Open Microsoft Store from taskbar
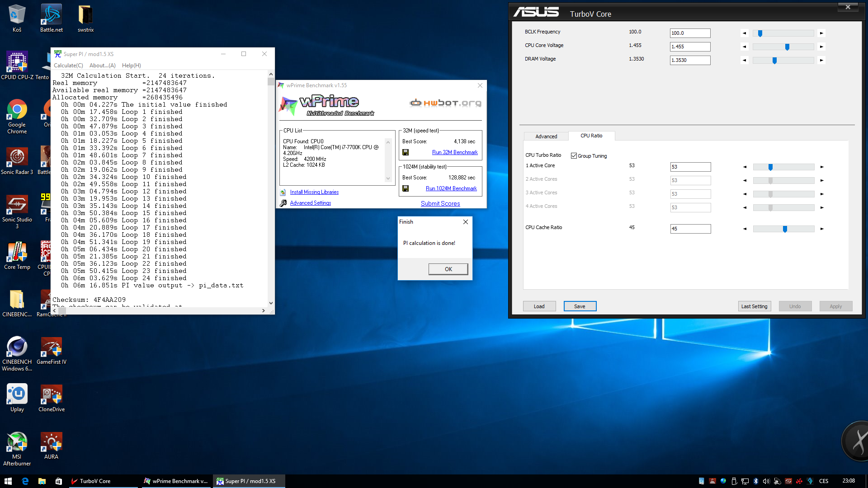Image resolution: width=868 pixels, height=488 pixels. [59, 481]
